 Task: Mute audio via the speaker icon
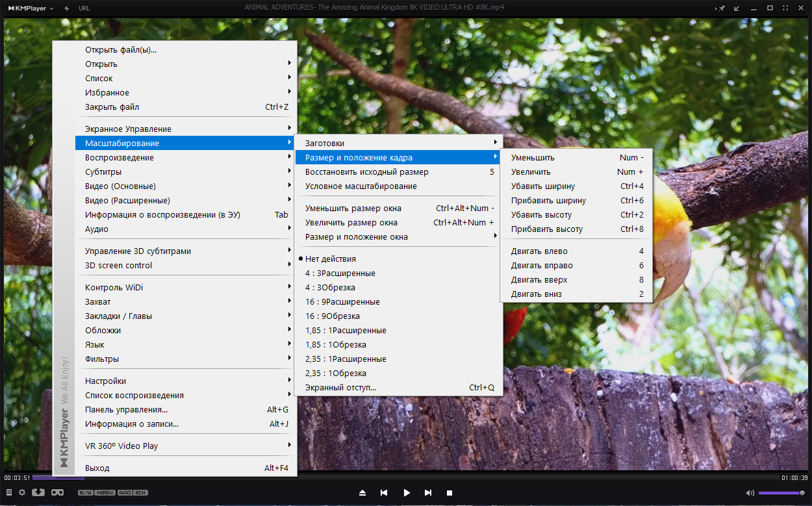pyautogui.click(x=750, y=493)
